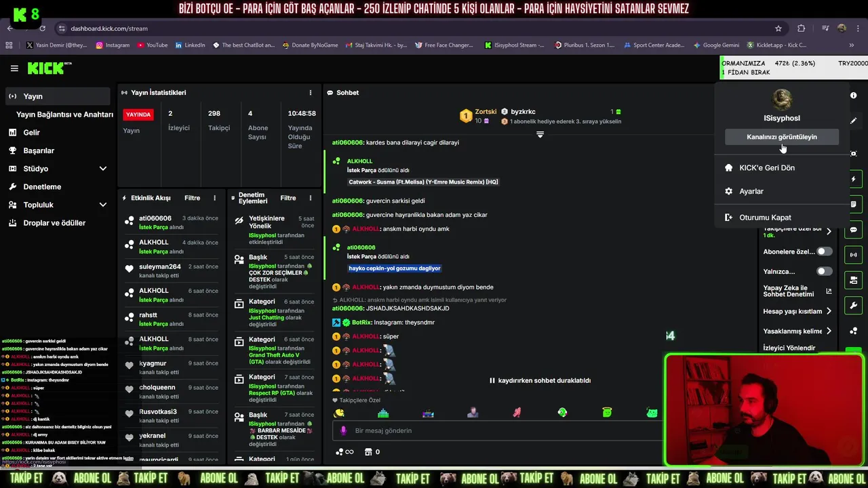
Task: Pick the green equalizer emote
Action: click(x=383, y=413)
